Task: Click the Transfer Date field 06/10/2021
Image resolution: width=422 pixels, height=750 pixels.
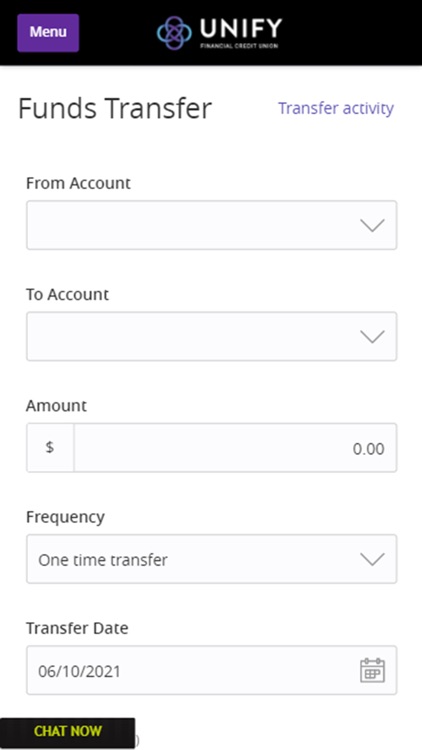Action: click(x=211, y=670)
